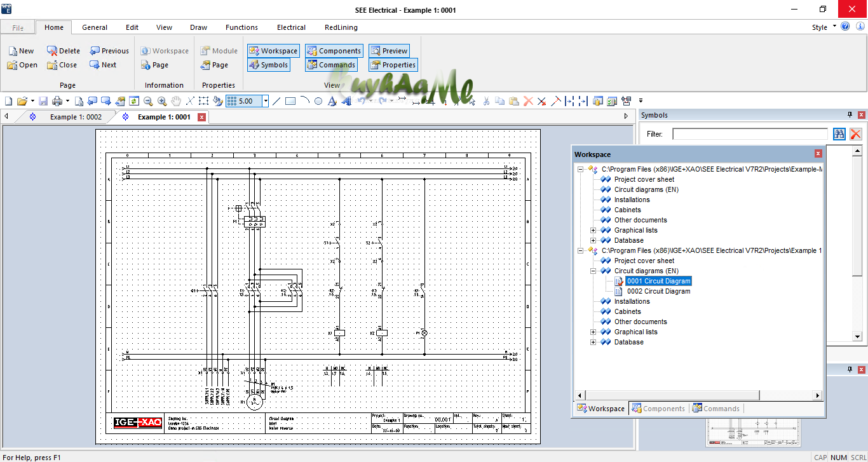This screenshot has height=462, width=868.
Task: Toggle Symbols view button in View group
Action: pos(269,65)
